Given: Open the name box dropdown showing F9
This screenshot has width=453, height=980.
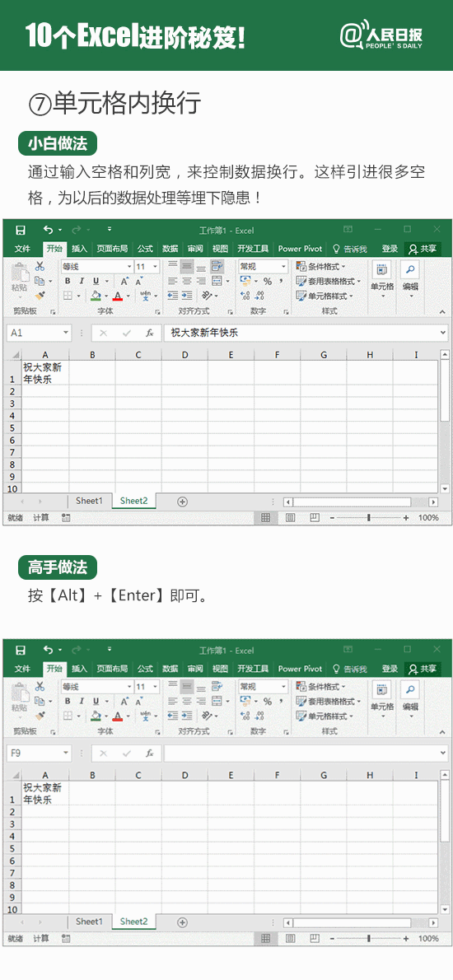Looking at the screenshot, I should click(x=66, y=754).
